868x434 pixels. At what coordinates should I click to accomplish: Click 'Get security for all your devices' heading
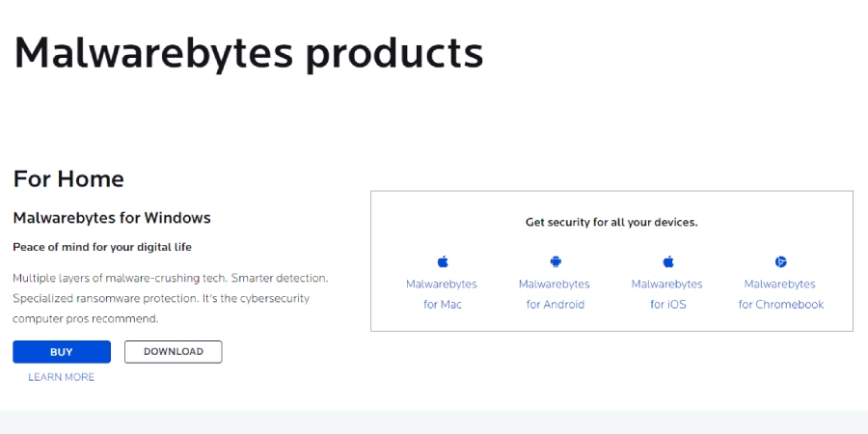(x=611, y=223)
